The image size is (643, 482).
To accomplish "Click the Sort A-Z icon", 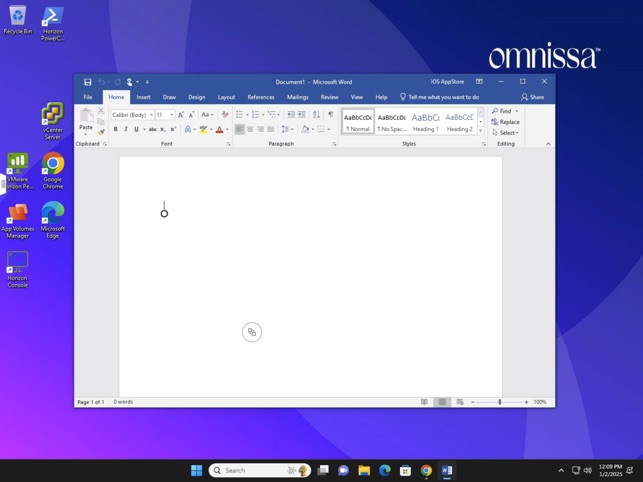I will (316, 114).
